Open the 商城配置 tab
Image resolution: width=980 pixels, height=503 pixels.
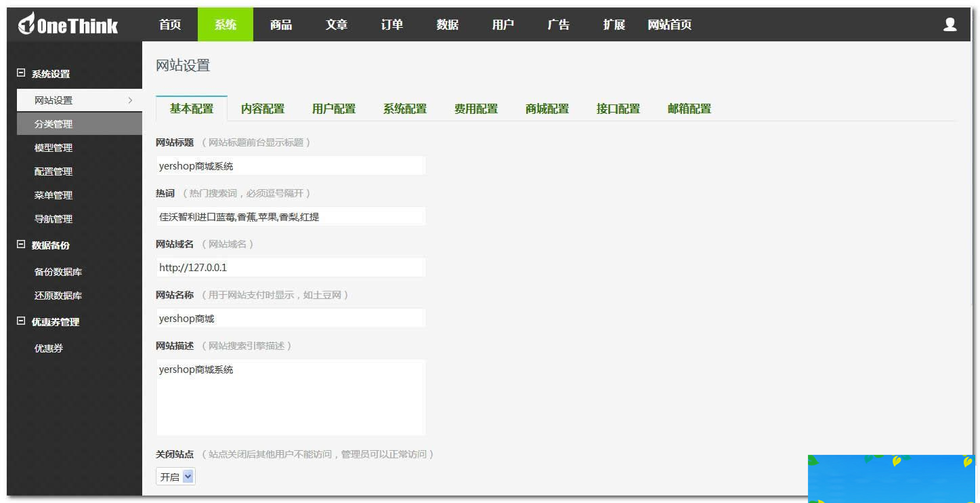tap(547, 108)
